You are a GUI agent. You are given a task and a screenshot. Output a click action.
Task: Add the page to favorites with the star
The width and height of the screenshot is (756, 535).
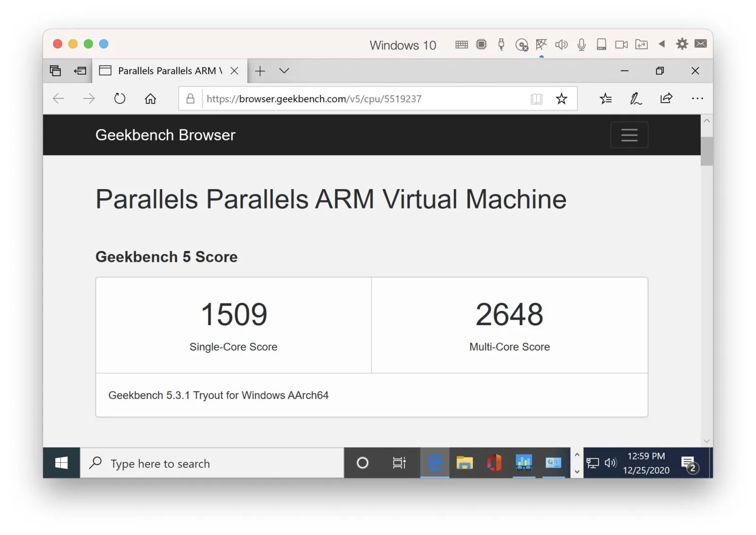point(562,99)
